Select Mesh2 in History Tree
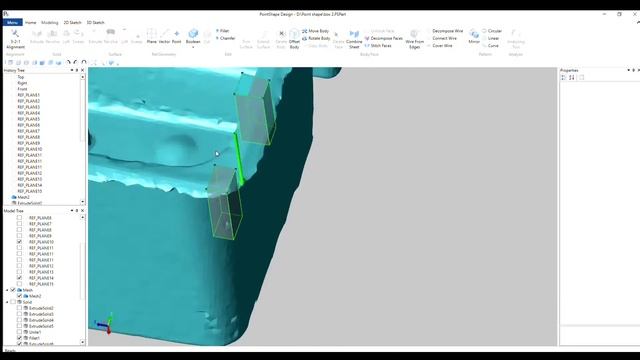This screenshot has height=360, width=640. 23,197
